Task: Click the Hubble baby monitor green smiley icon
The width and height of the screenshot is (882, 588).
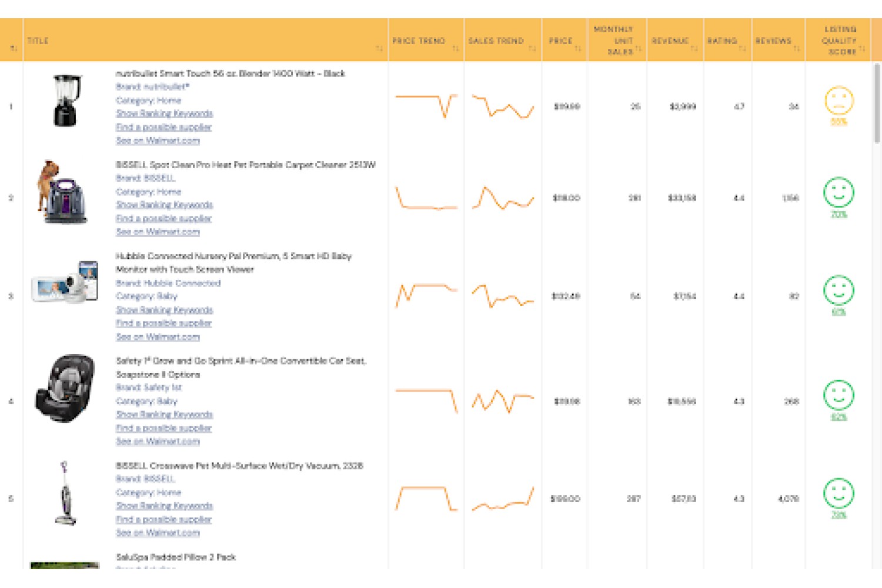Action: coord(839,290)
